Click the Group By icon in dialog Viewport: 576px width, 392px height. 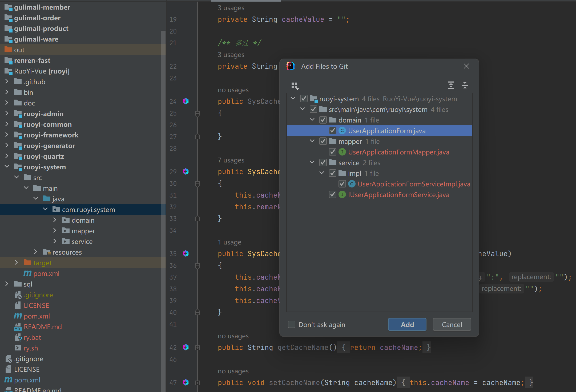[x=295, y=85]
